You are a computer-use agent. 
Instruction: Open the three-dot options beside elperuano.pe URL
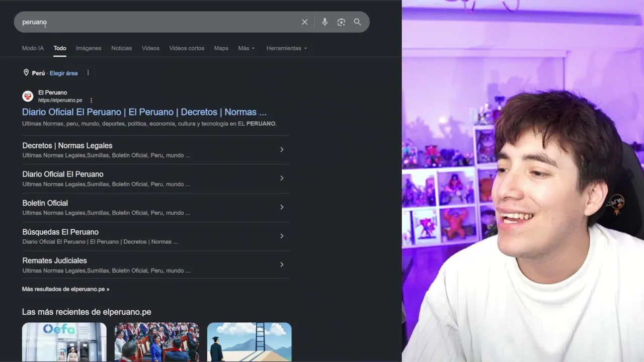click(x=91, y=101)
